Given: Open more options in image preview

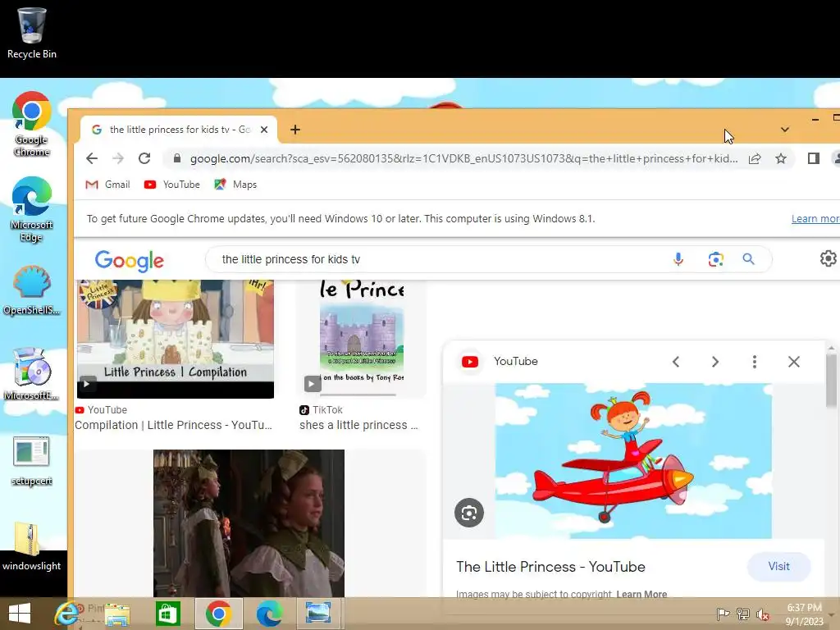Looking at the screenshot, I should tap(755, 362).
